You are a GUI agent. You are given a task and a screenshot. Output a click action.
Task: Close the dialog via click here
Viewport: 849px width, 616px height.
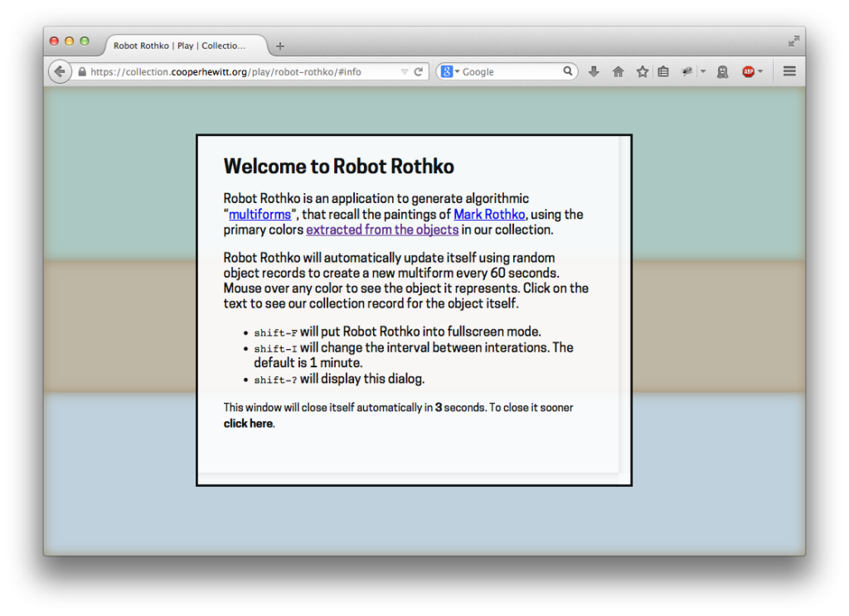249,424
